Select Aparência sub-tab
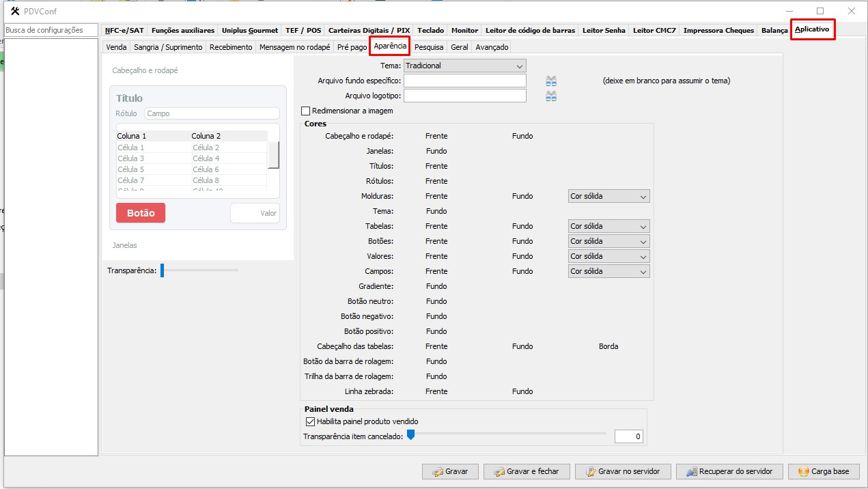The height and width of the screenshot is (489, 868). pos(391,46)
